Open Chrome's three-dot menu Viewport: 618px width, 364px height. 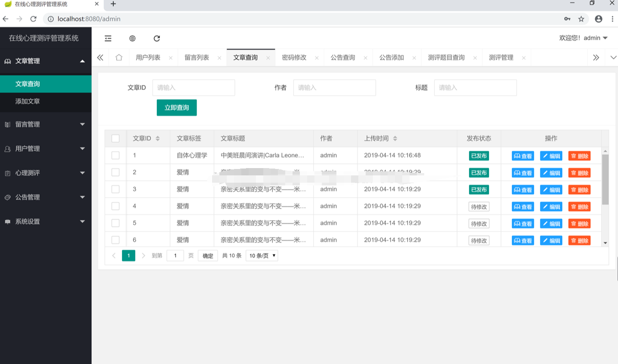pyautogui.click(x=613, y=19)
